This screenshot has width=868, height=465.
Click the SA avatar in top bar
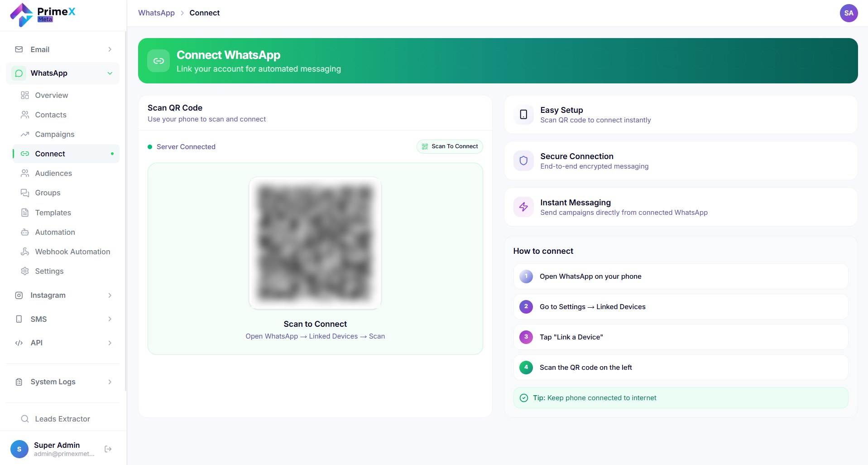click(849, 13)
